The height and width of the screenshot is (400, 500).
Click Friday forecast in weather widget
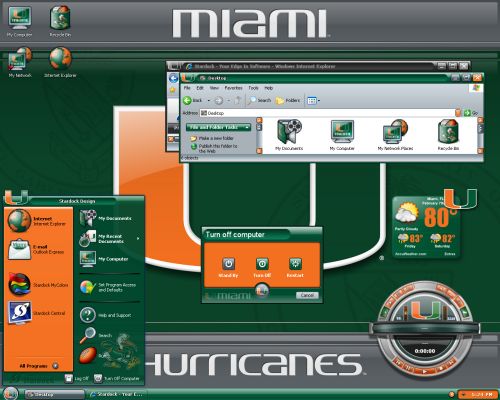(x=410, y=240)
